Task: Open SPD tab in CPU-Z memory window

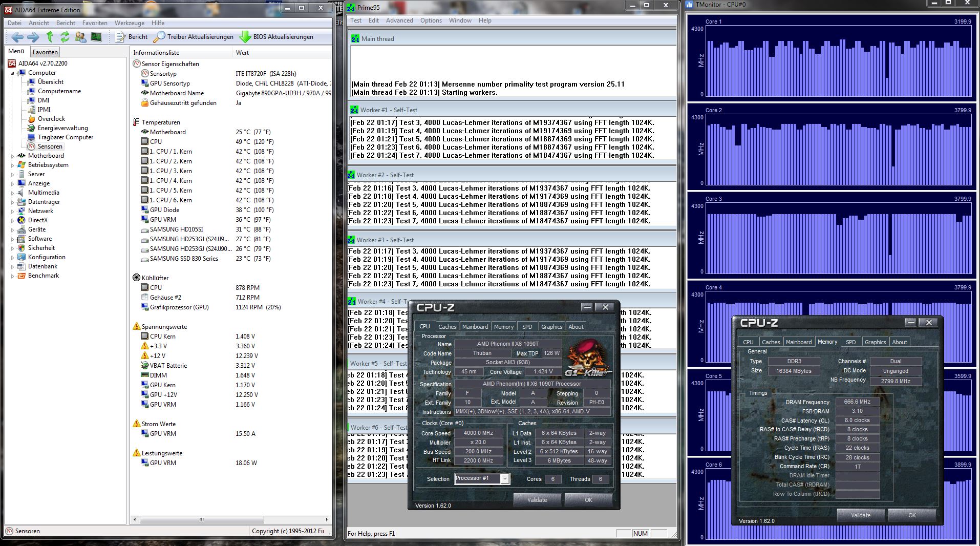Action: tap(850, 342)
